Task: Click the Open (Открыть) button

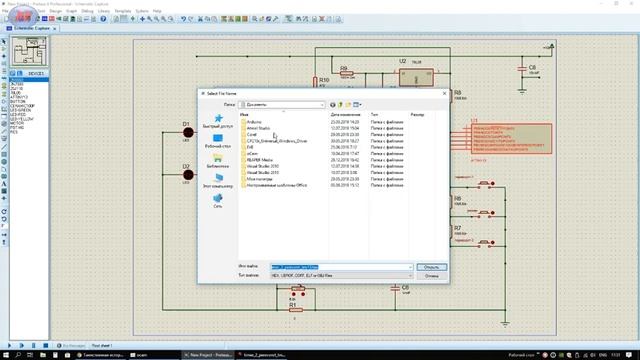Action: 431,267
